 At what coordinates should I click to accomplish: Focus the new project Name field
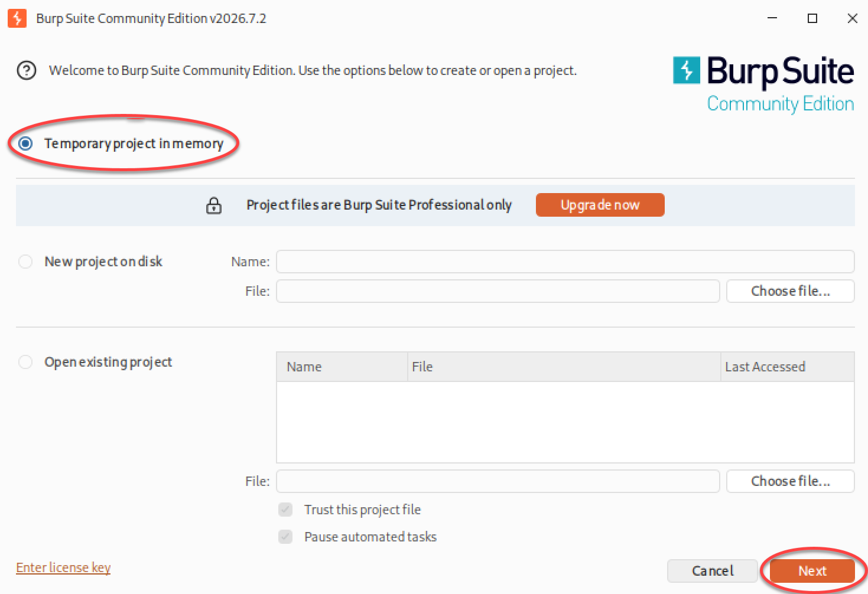(x=565, y=262)
